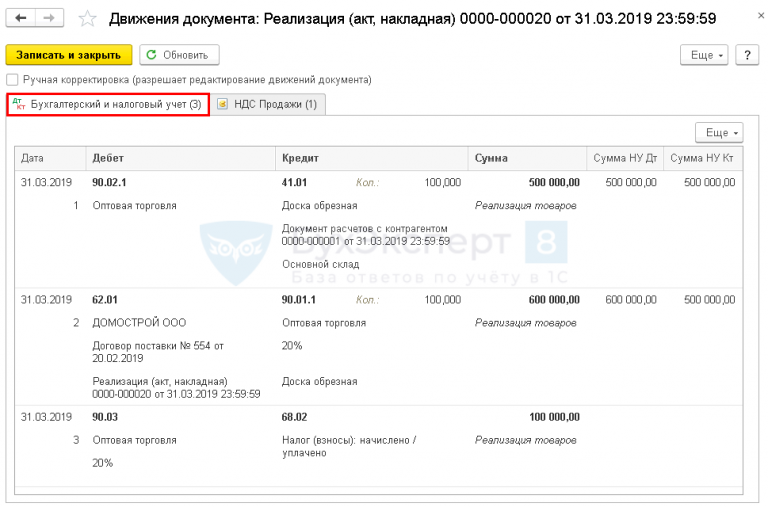Screen dimensions: 768x507
Task: Select debit account 62.01
Action: tap(105, 299)
